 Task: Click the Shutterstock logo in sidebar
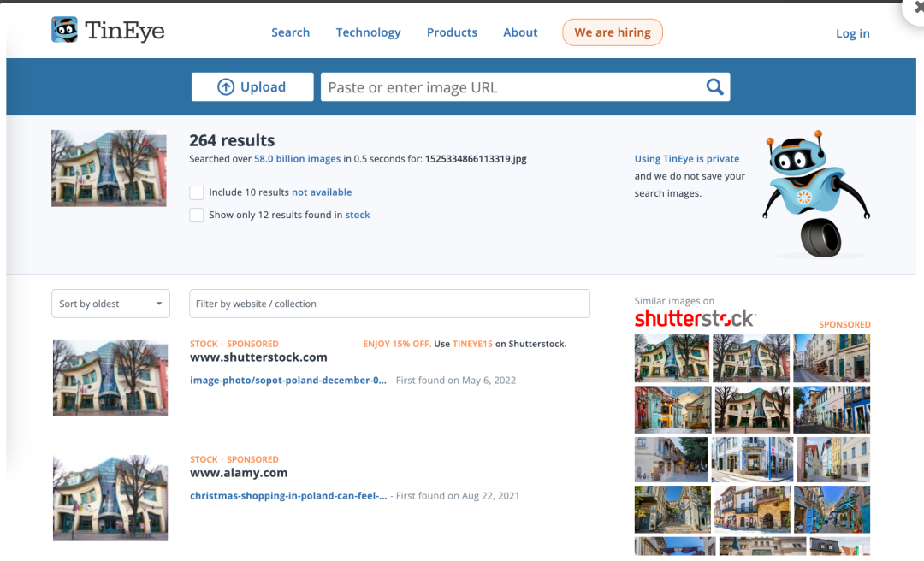tap(695, 318)
